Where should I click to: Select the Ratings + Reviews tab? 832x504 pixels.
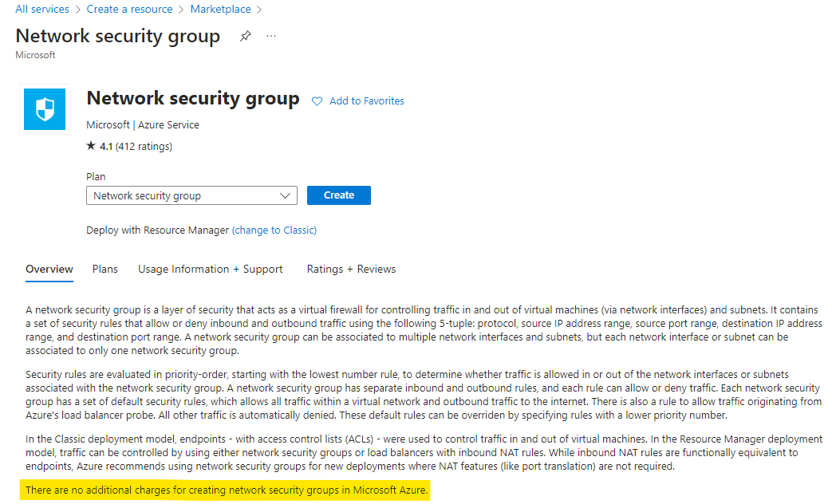tap(351, 269)
